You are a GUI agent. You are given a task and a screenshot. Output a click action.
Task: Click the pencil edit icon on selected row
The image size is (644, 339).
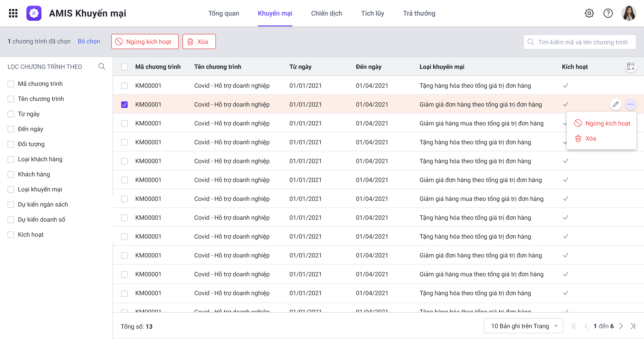(615, 104)
